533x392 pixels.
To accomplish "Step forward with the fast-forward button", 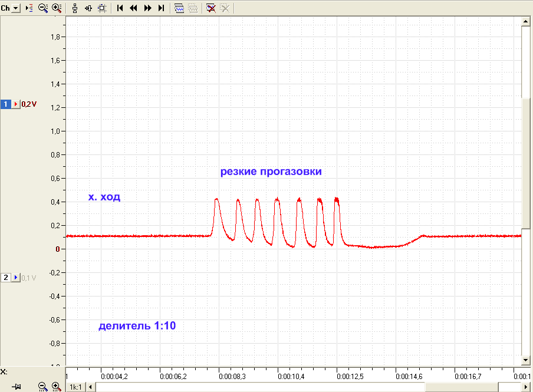I will tap(147, 8).
